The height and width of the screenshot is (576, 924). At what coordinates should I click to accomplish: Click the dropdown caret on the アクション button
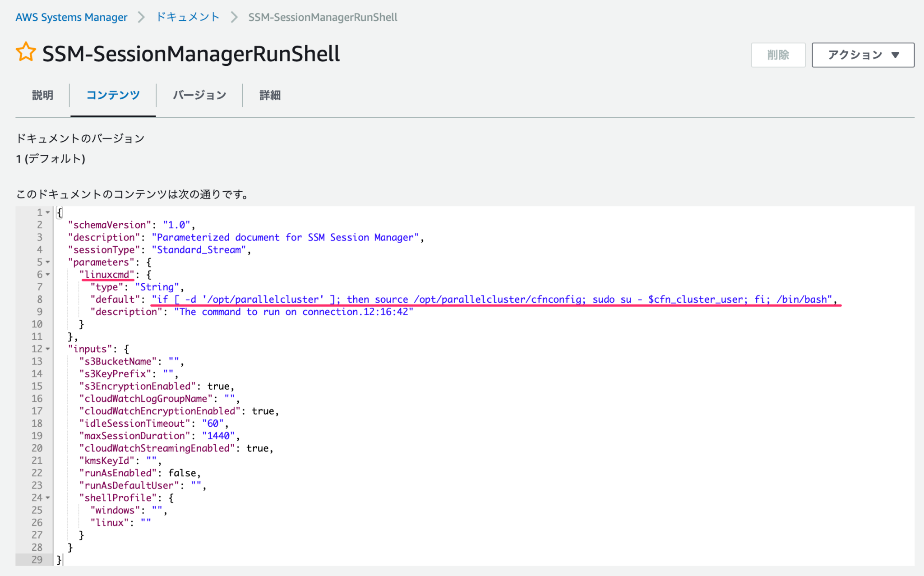point(896,55)
